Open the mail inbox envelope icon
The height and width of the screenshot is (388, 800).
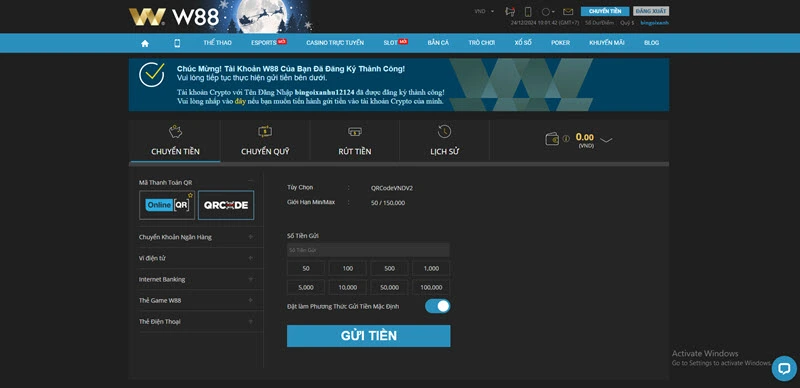click(568, 11)
